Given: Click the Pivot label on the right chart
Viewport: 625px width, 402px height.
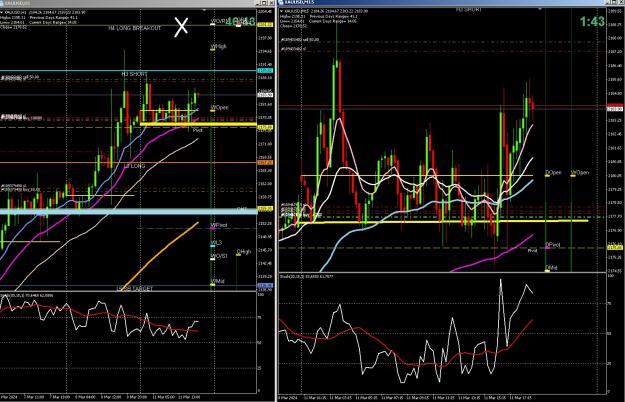Looking at the screenshot, I should tap(532, 251).
